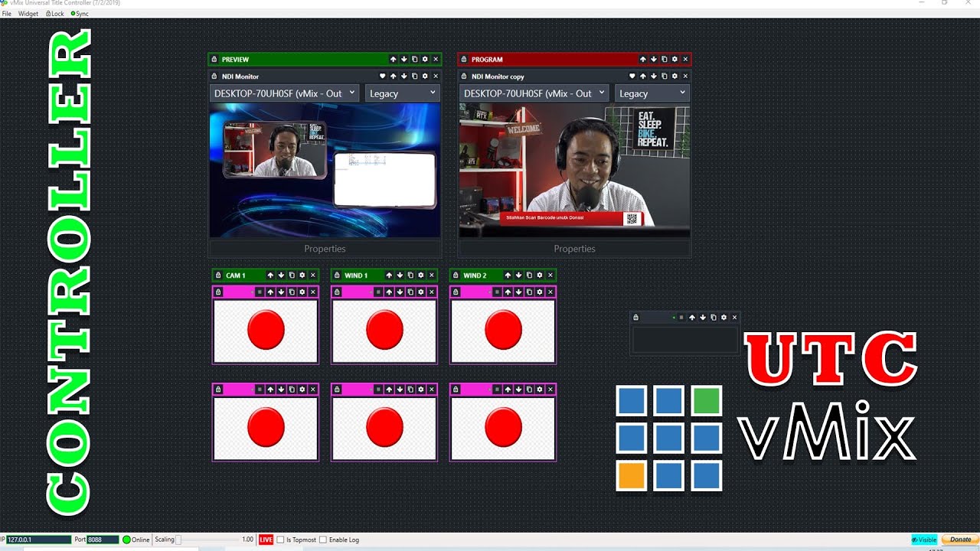Click the Donate button

pos(960,540)
